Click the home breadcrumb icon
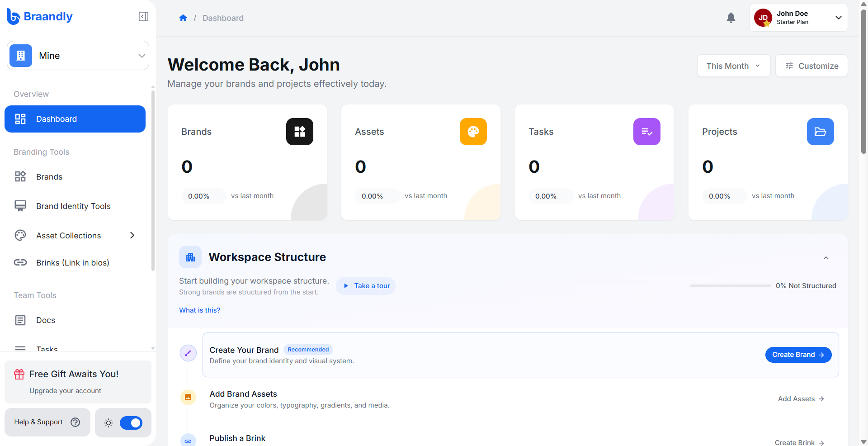This screenshot has height=446, width=868. [183, 18]
